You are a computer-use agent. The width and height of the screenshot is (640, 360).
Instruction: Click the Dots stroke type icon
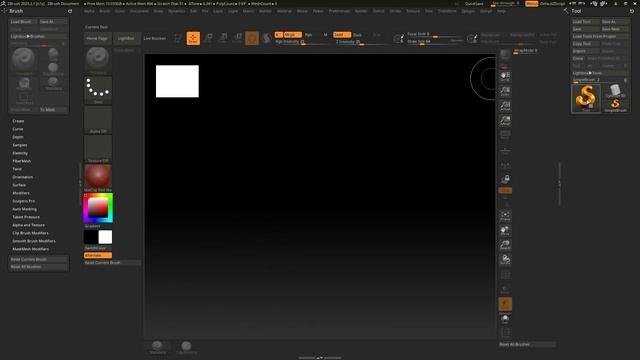[98, 90]
